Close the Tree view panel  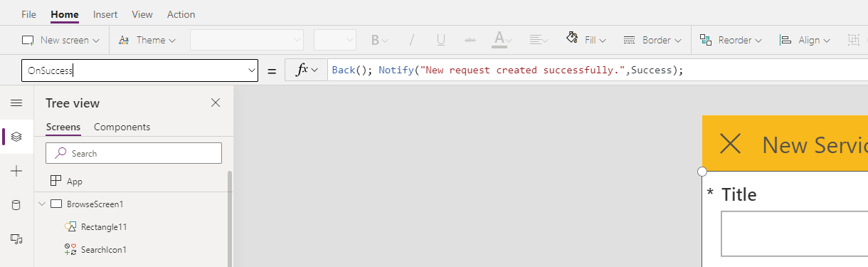click(x=216, y=103)
